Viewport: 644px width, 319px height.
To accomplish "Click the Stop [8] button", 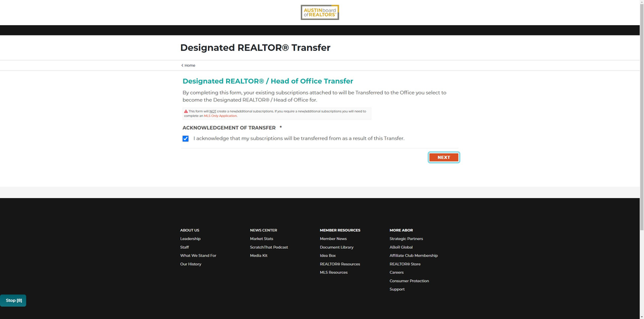I will click(13, 300).
